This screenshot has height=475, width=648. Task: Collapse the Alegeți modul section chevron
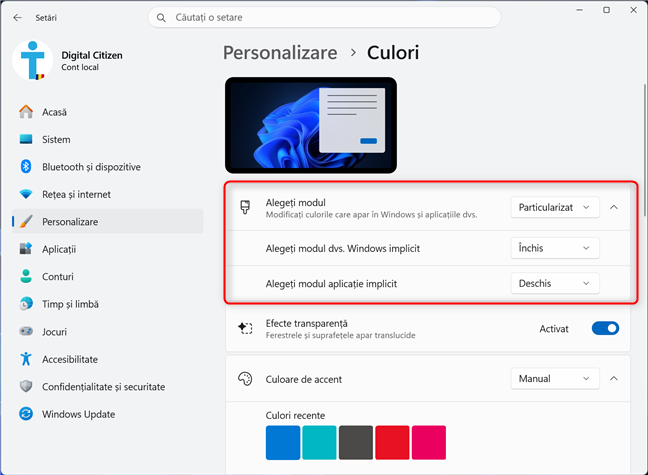pyautogui.click(x=614, y=207)
